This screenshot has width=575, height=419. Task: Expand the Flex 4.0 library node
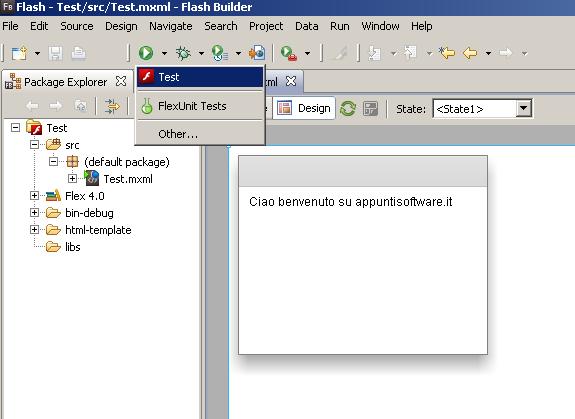pos(34,195)
